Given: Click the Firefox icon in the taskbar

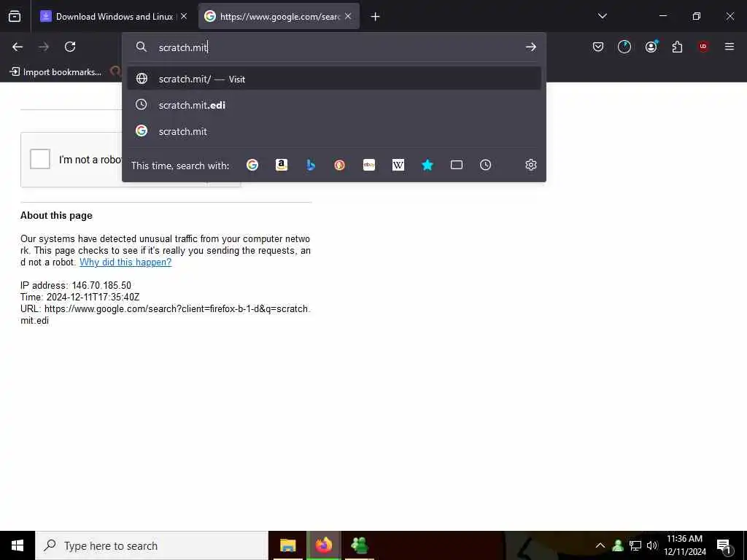Looking at the screenshot, I should coord(323,545).
